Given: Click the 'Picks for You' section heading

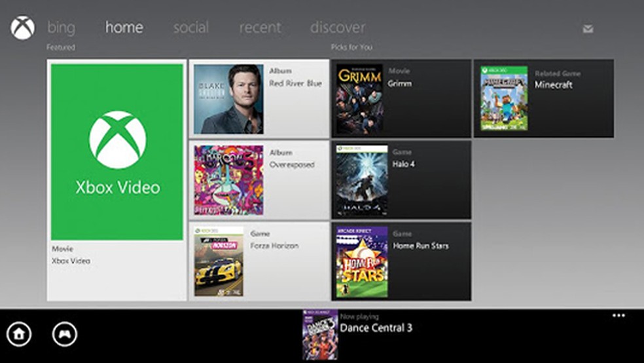Looking at the screenshot, I should click(351, 47).
